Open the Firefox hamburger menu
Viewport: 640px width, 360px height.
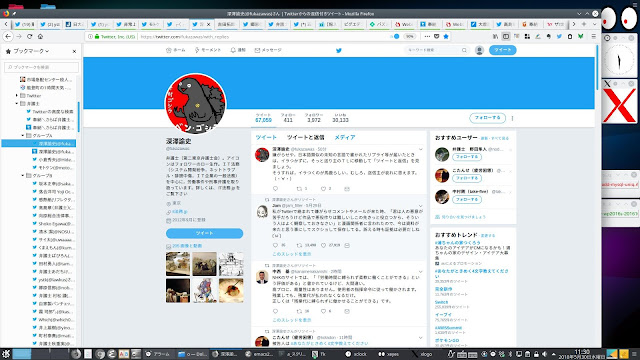click(x=594, y=36)
